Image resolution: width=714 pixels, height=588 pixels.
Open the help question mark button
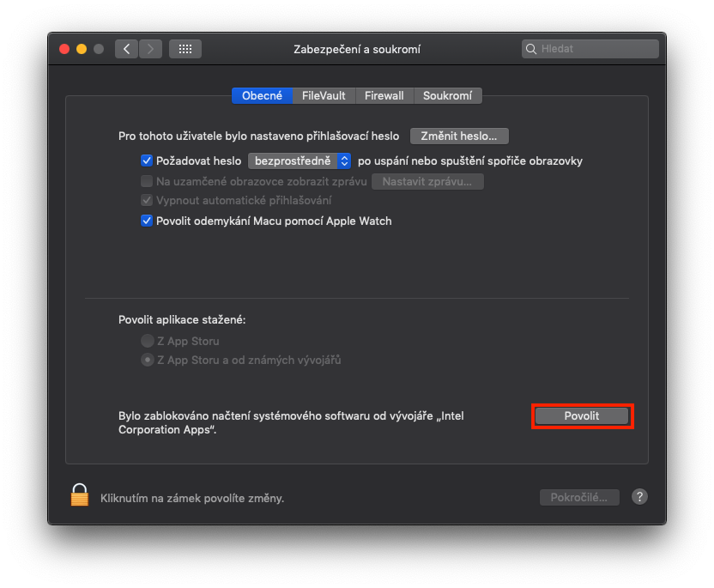[639, 496]
